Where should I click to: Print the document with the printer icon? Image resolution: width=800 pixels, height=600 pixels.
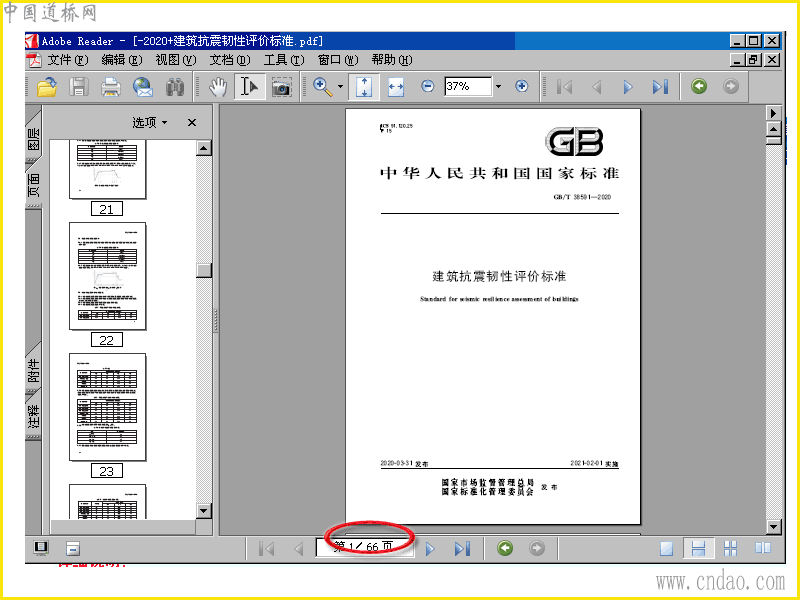[111, 87]
